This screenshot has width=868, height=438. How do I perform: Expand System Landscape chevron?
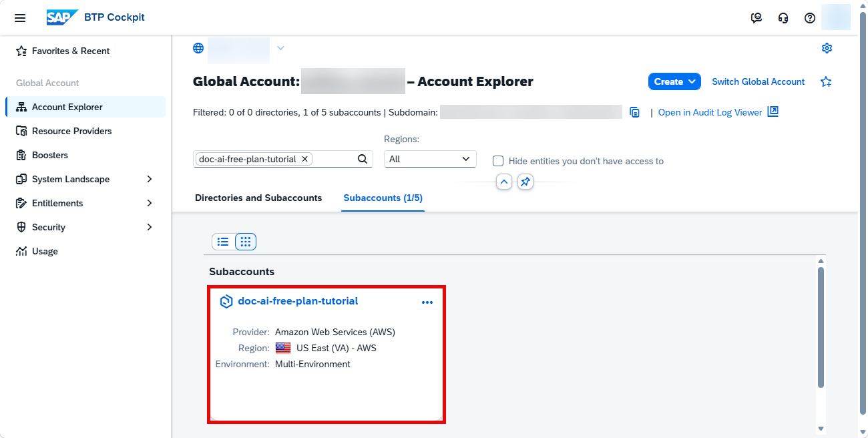[149, 179]
